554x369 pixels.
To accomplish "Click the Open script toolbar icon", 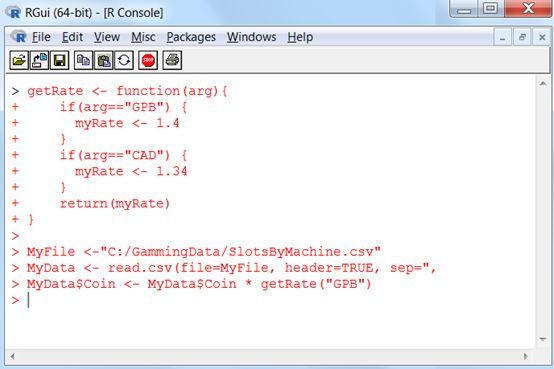I will pos(19,60).
